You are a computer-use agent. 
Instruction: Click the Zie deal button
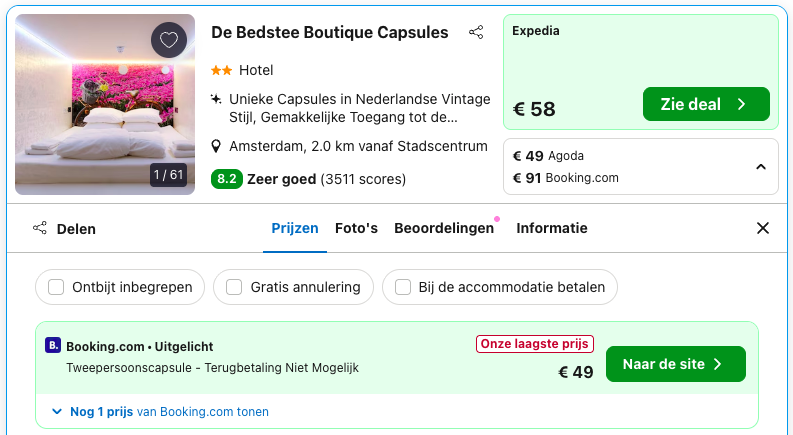tap(705, 104)
